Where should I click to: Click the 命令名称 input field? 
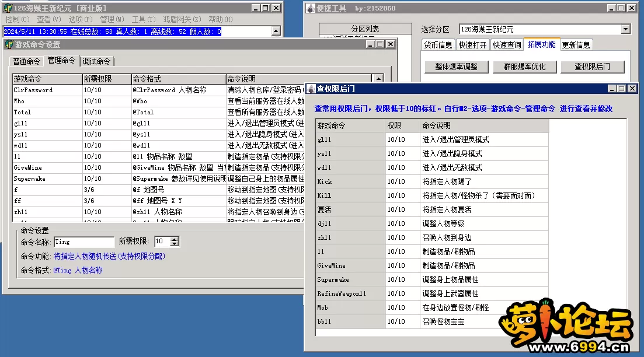tap(84, 242)
